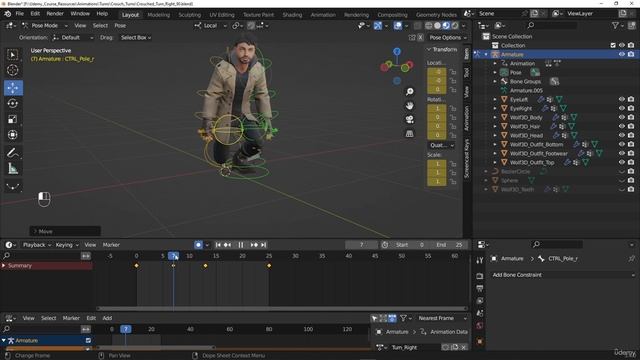Image resolution: width=640 pixels, height=360 pixels.
Task: Jump to the next keyframe
Action: point(254,245)
